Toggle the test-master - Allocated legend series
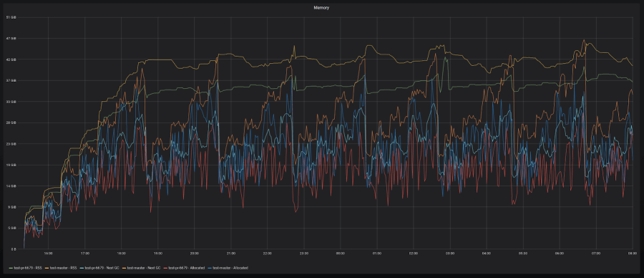The image size is (644, 278). (230, 268)
